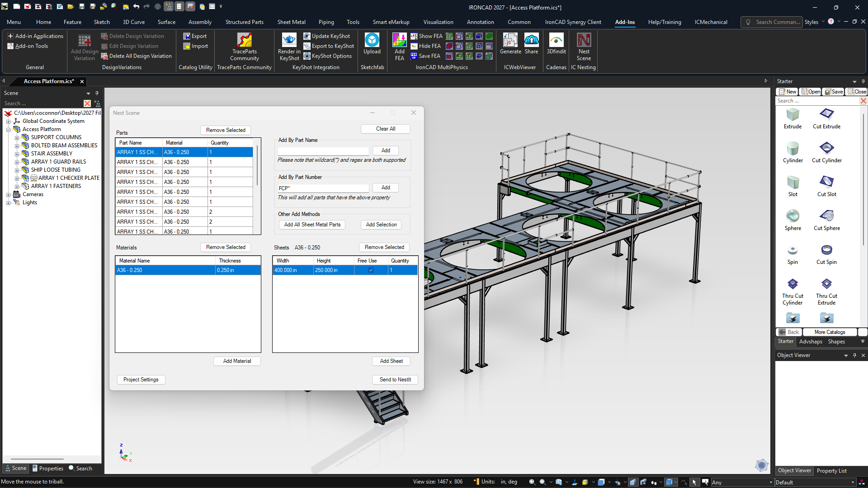Select the Cut Extrude shape
Viewport: 868px width, 488px height.
point(826,119)
